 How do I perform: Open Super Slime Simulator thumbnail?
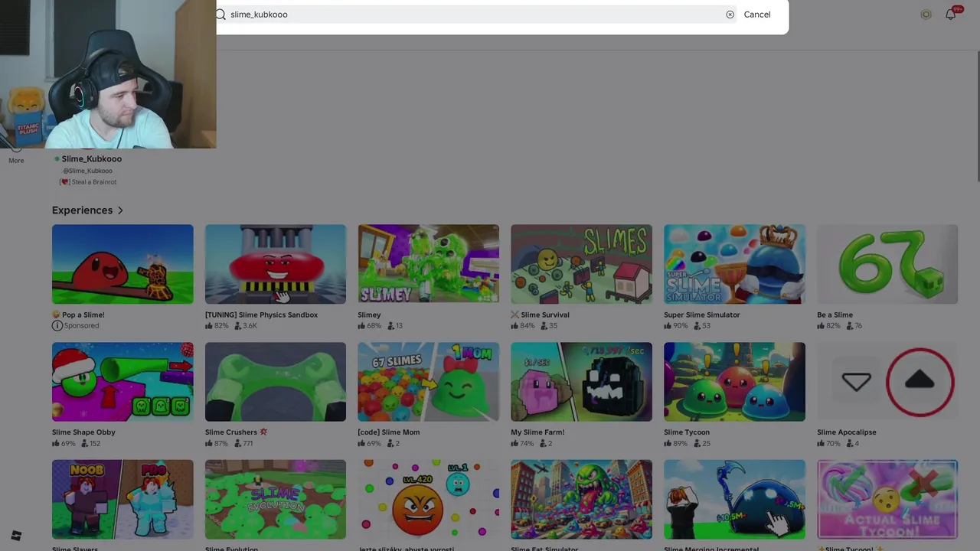[734, 264]
